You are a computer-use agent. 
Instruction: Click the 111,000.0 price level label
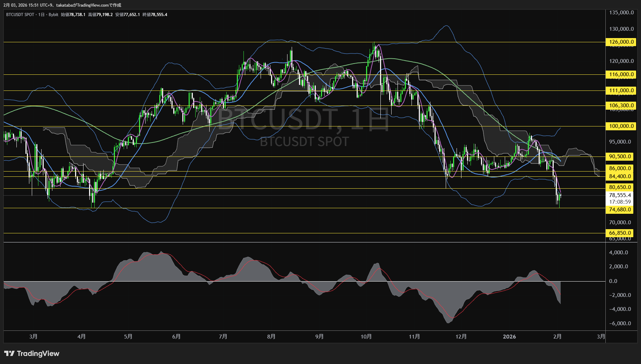(x=620, y=90)
